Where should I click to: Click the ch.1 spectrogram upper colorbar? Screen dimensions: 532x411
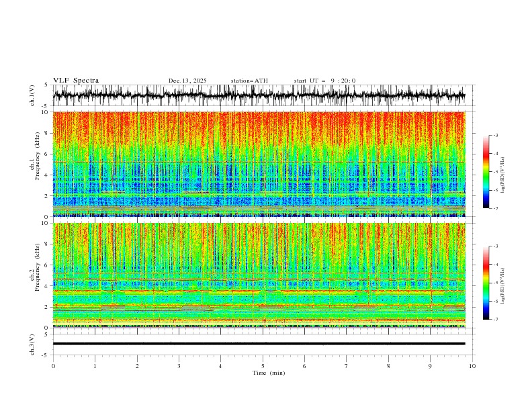coord(486,172)
